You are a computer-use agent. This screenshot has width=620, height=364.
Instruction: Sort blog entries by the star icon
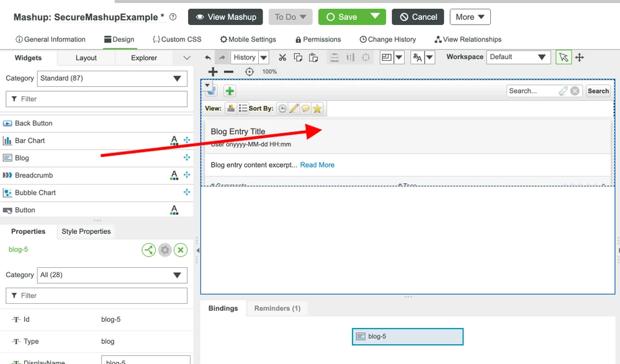click(x=317, y=109)
